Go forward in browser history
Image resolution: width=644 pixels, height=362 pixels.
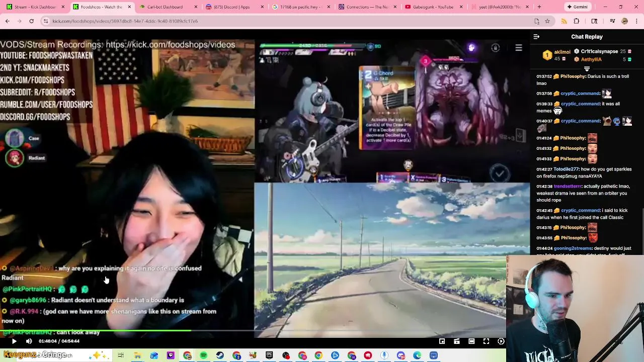19,21
